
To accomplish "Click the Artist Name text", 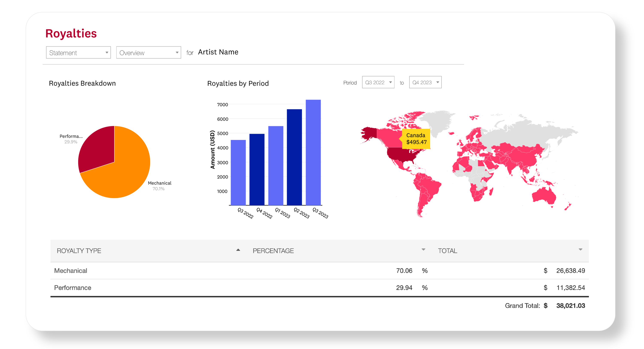I will pos(218,52).
